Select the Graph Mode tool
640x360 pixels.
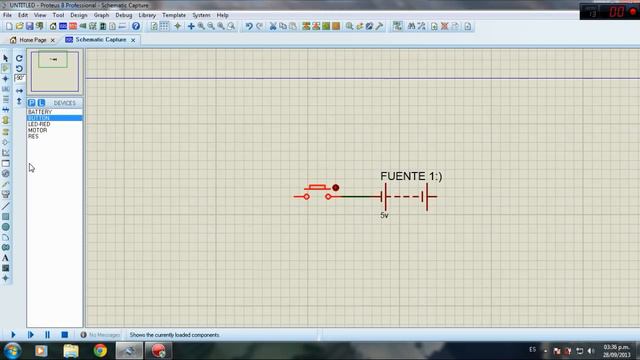[x=6, y=153]
